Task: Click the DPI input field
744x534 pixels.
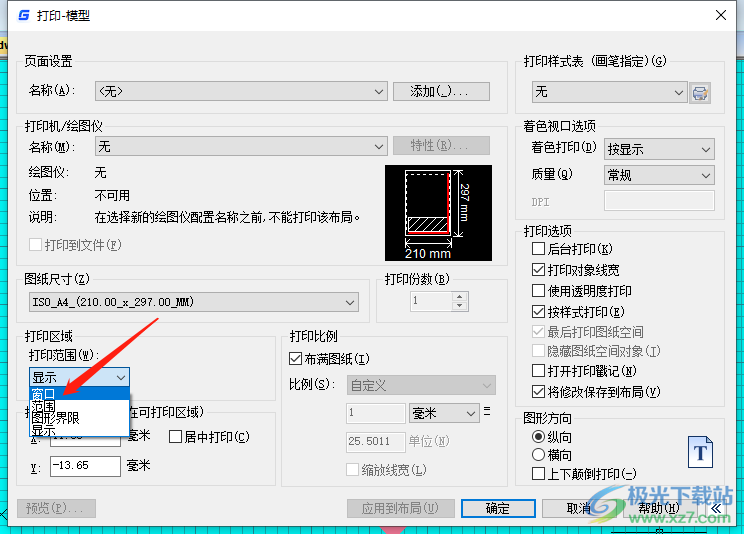Action: 659,200
